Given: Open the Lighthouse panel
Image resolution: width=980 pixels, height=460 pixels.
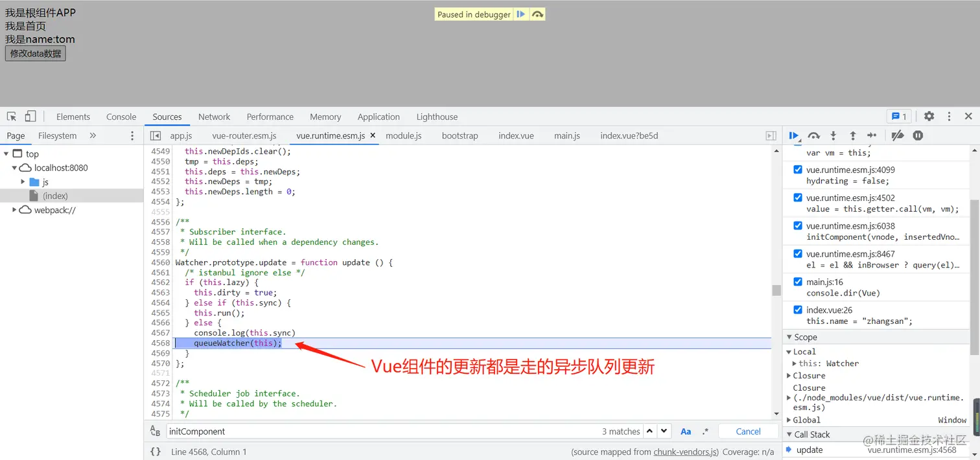Looking at the screenshot, I should 437,117.
